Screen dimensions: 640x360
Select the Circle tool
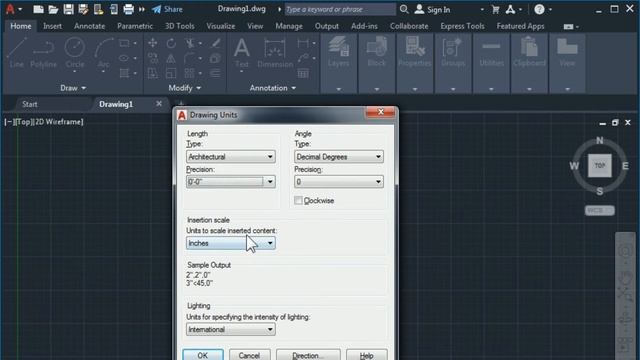pos(75,52)
